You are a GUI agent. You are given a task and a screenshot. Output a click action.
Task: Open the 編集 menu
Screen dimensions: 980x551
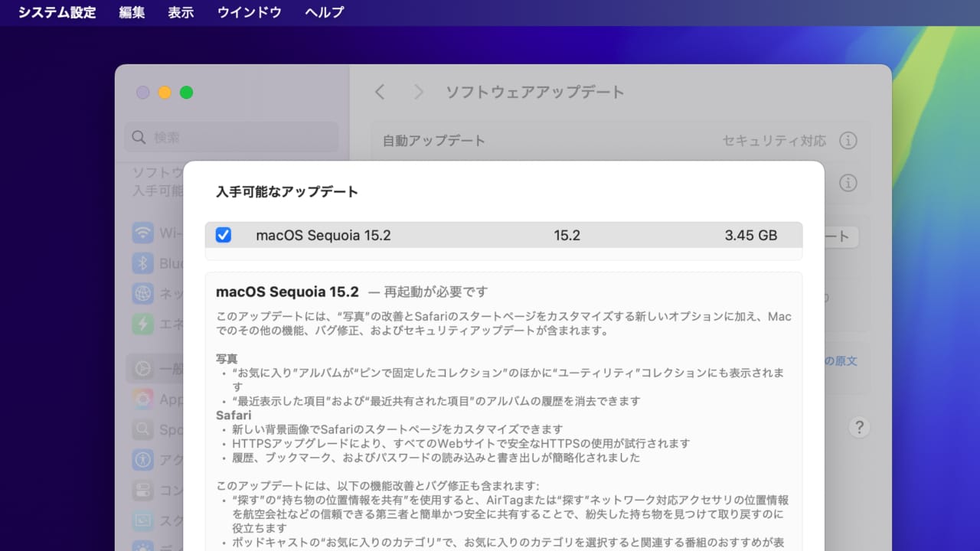pos(132,12)
